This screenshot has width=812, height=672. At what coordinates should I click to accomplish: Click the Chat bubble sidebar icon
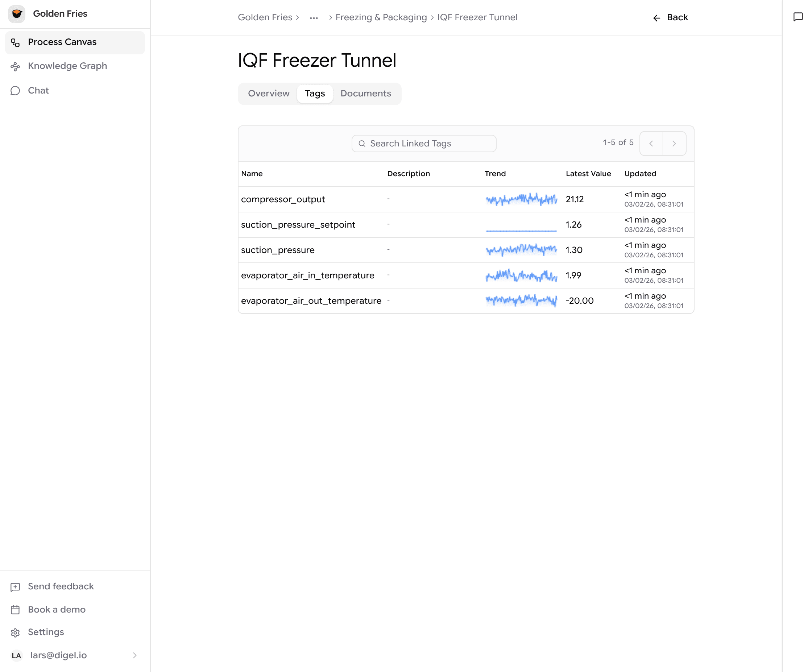16,91
